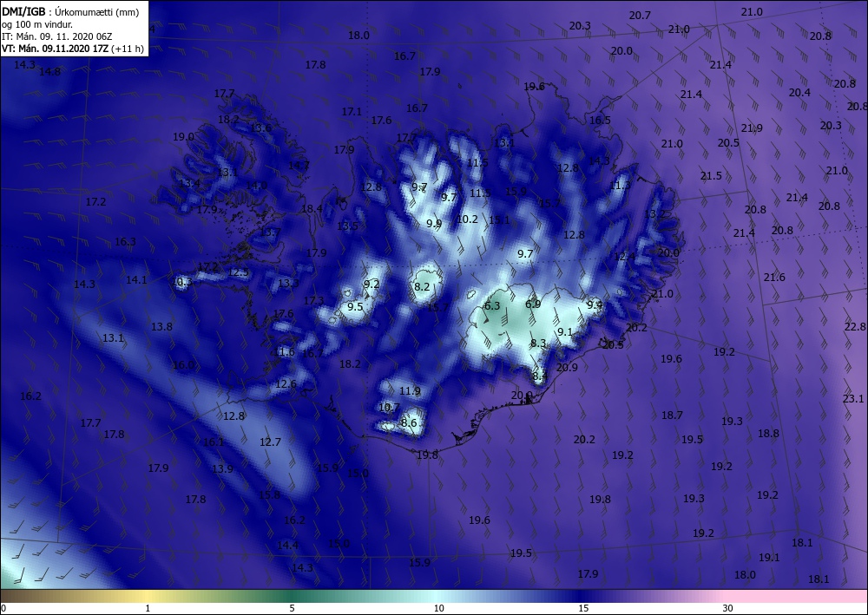Click the '10.3' value on the map
Image resolution: width=868 pixels, height=615 pixels.
182,282
